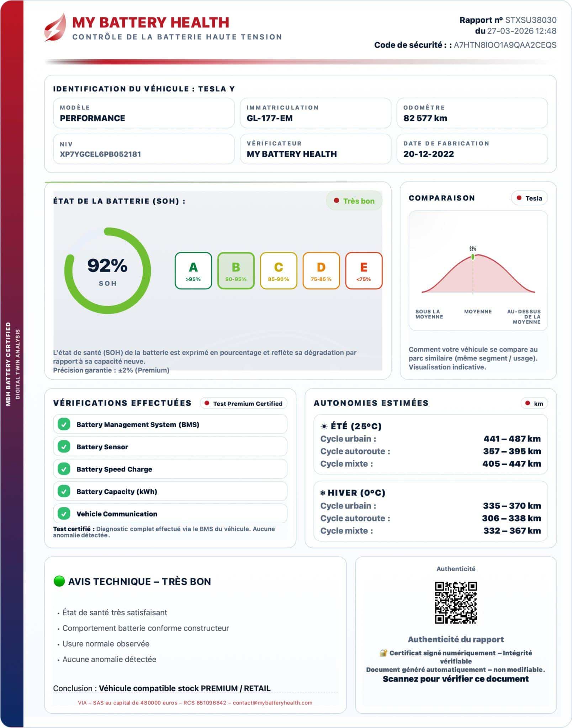Image resolution: width=572 pixels, height=728 pixels.
Task: Click the green circle before AVIS TECHNIQUE
Action: pyautogui.click(x=59, y=581)
